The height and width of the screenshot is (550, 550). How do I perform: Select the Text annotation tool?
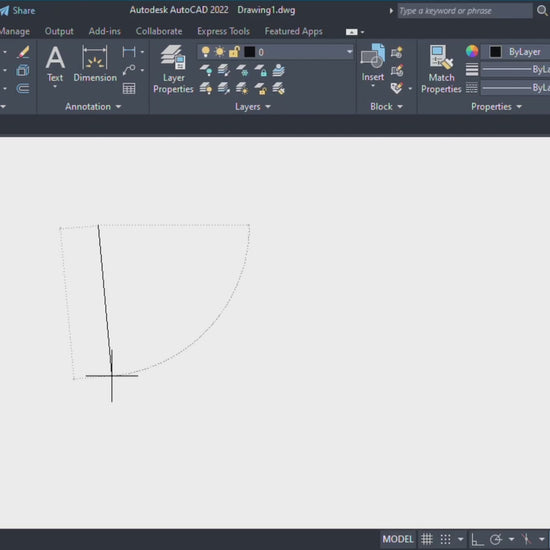point(55,65)
